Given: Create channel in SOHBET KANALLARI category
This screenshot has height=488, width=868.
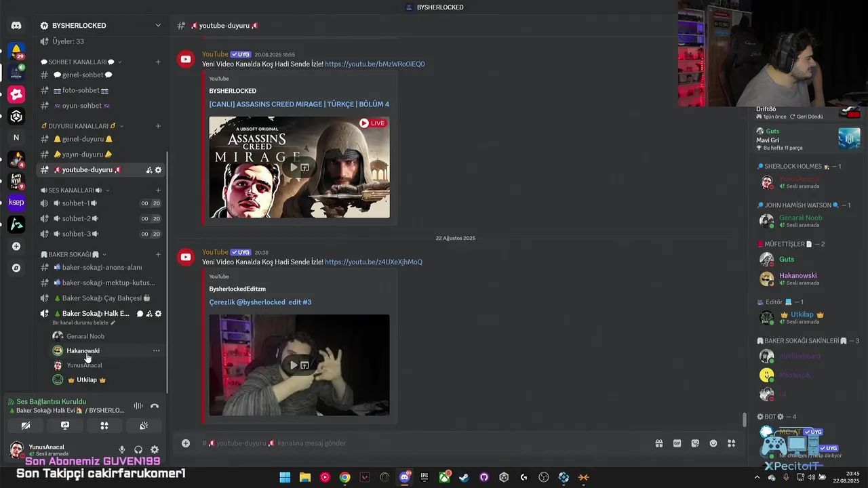Looking at the screenshot, I should click(158, 62).
